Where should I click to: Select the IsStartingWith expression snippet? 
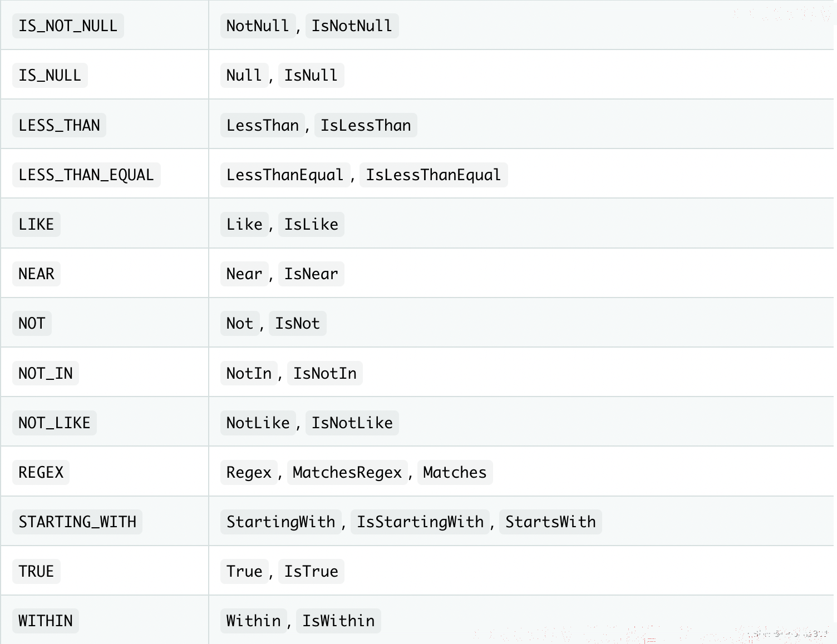click(x=420, y=522)
